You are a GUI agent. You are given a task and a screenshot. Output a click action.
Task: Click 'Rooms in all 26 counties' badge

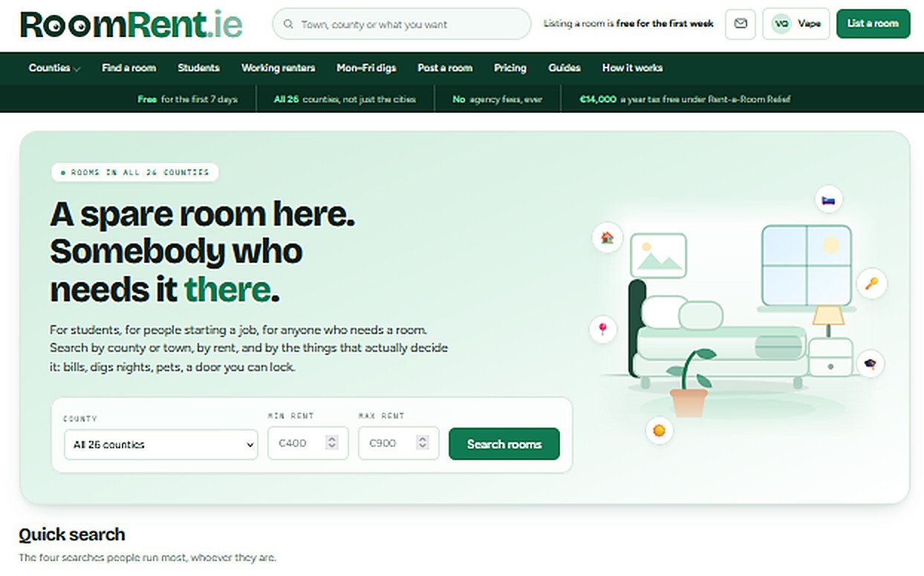135,172
